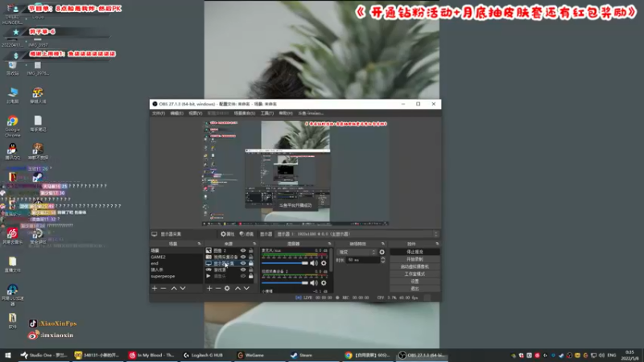Screen dimensions: 644x362
Task: Move the selected source down in Sources panel
Action: (246, 289)
